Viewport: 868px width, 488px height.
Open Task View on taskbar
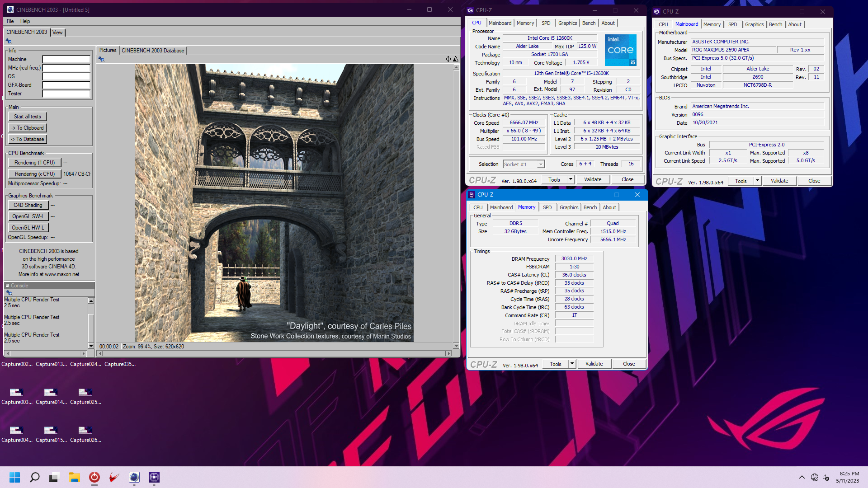tap(55, 477)
